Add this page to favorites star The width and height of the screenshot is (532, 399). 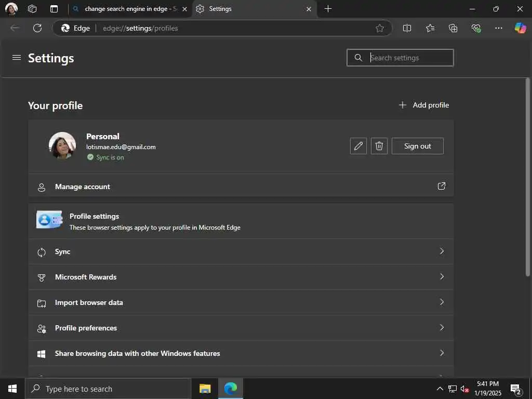click(x=380, y=28)
